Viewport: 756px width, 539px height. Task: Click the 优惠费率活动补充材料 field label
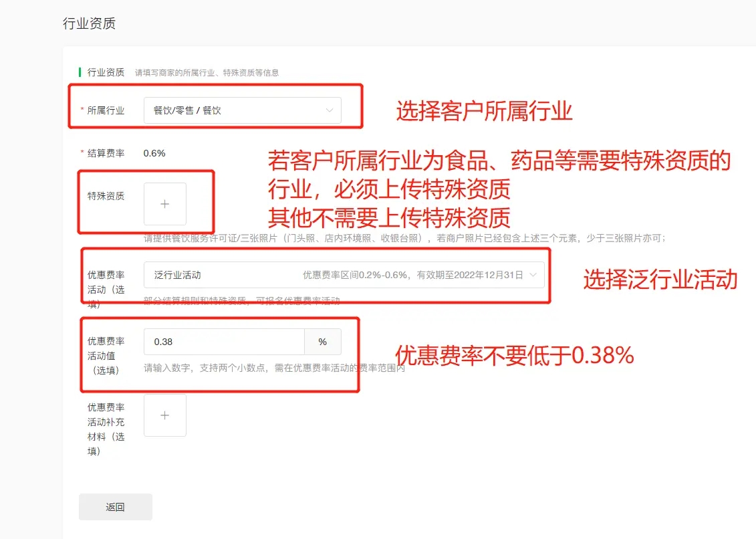106,429
